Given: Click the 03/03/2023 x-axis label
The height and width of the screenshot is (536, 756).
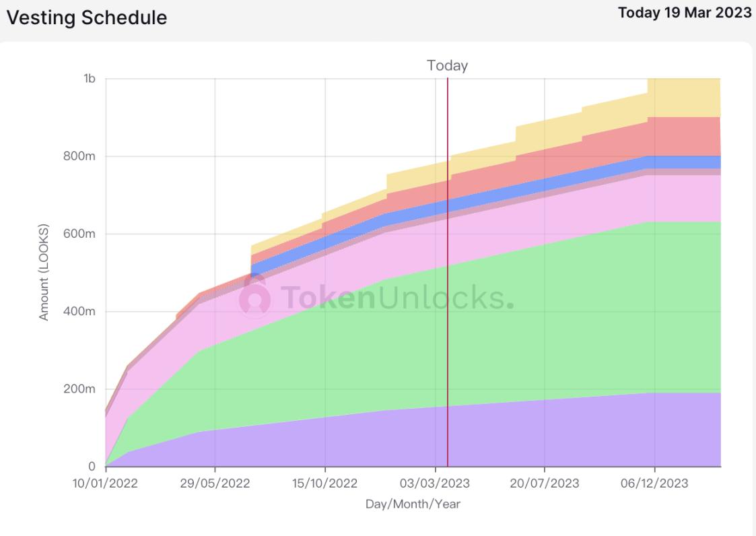Looking at the screenshot, I should coord(435,483).
